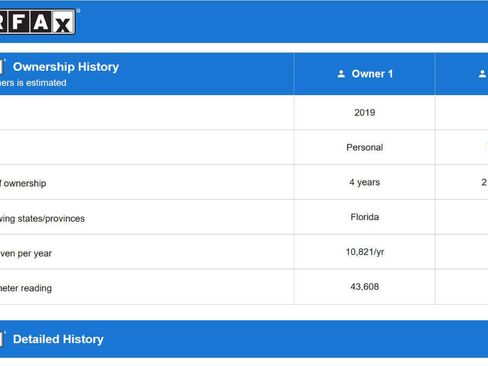Click the 2019 purchase year cell
Viewport: 488px width, 366px height.
point(365,112)
